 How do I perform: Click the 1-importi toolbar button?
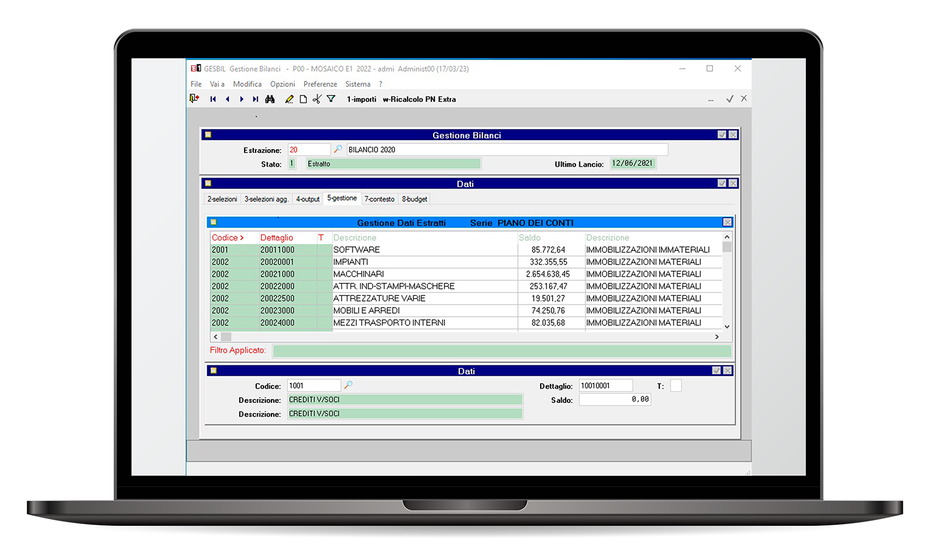click(361, 100)
